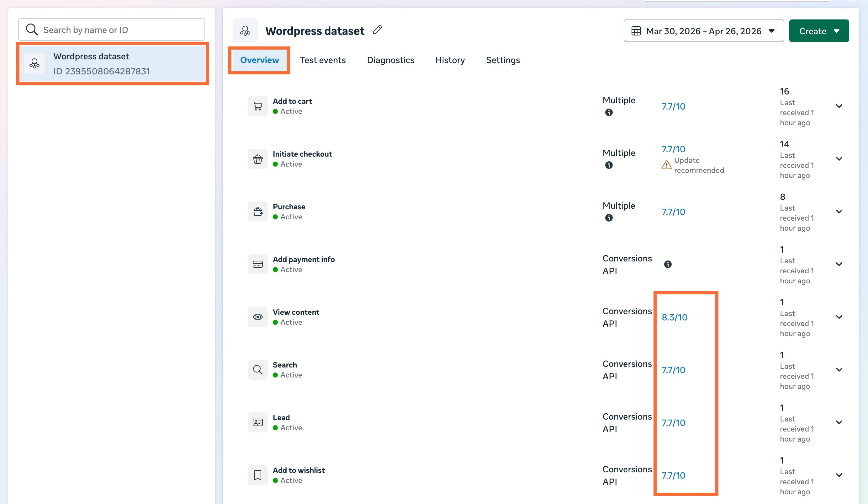Expand the Purchase event row chevron
868x504 pixels.
[x=839, y=212]
